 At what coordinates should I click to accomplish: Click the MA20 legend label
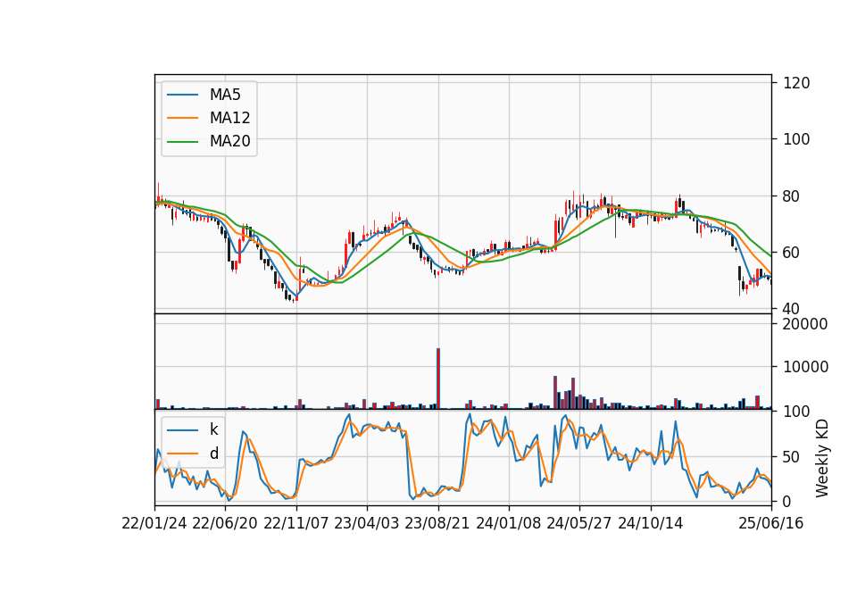pos(229,142)
